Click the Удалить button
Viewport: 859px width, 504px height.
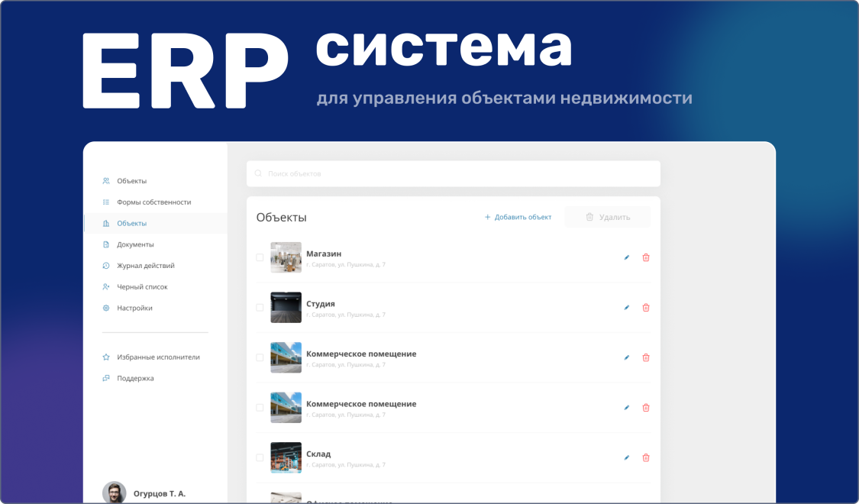(x=608, y=217)
